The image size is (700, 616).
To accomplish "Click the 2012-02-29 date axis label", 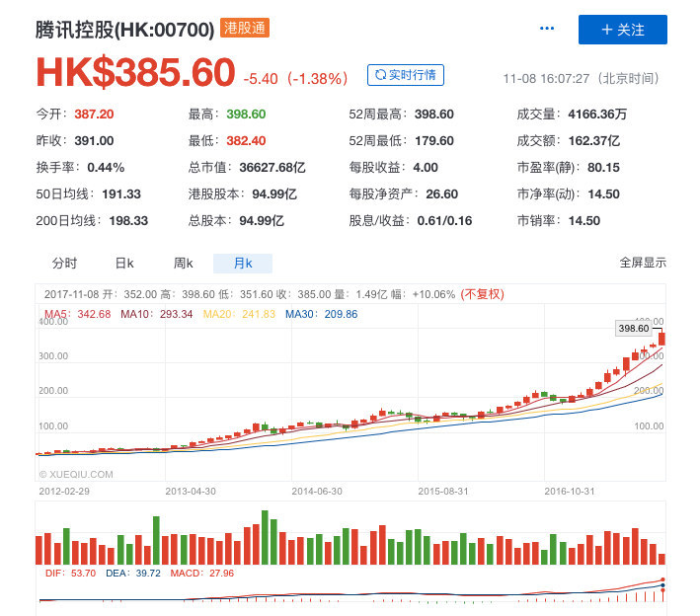I will click(64, 492).
